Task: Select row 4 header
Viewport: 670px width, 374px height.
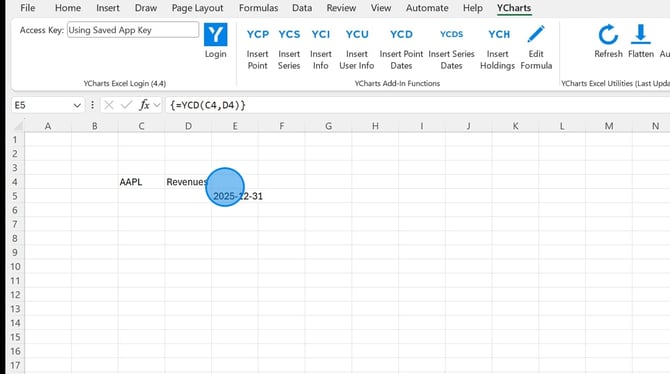Action: (x=15, y=182)
